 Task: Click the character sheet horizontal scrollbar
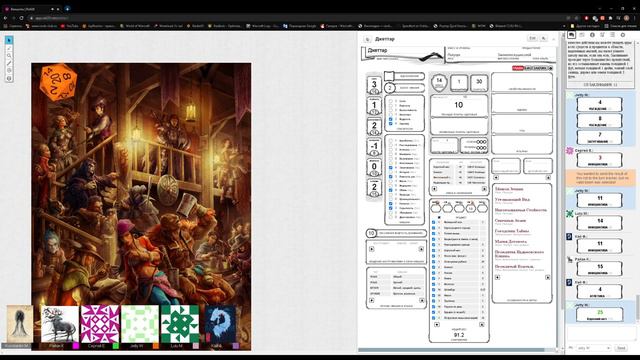point(451,350)
